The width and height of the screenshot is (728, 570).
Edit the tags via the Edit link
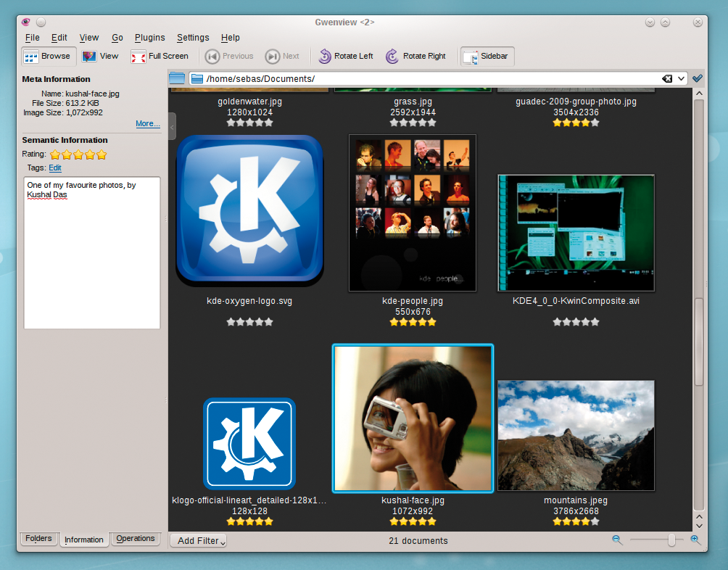pos(55,168)
